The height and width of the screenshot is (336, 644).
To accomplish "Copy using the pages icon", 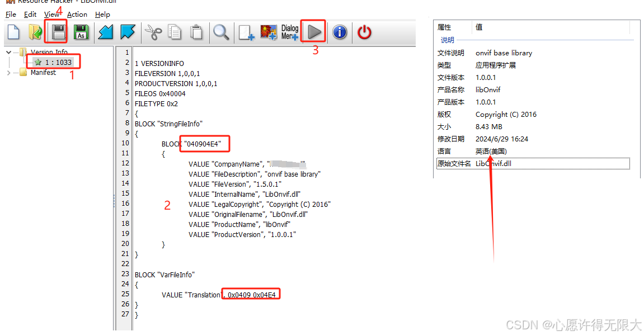I will click(x=175, y=32).
